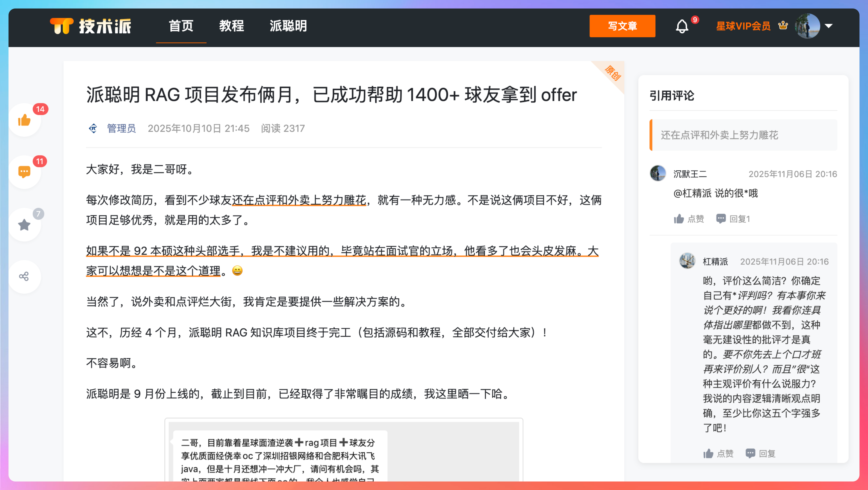This screenshot has width=868, height=490.
Task: Click the 回复1 reply icon under 沉默王二's comment
Action: (721, 219)
